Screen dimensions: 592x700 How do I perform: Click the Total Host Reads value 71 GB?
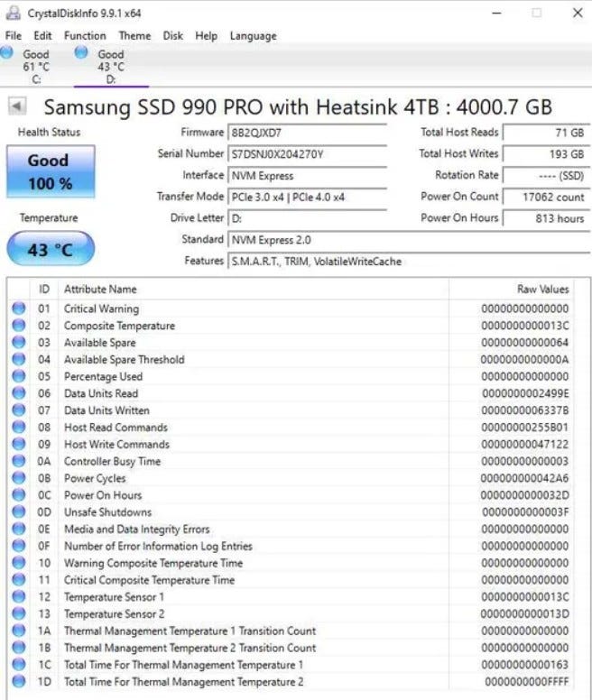(546, 133)
